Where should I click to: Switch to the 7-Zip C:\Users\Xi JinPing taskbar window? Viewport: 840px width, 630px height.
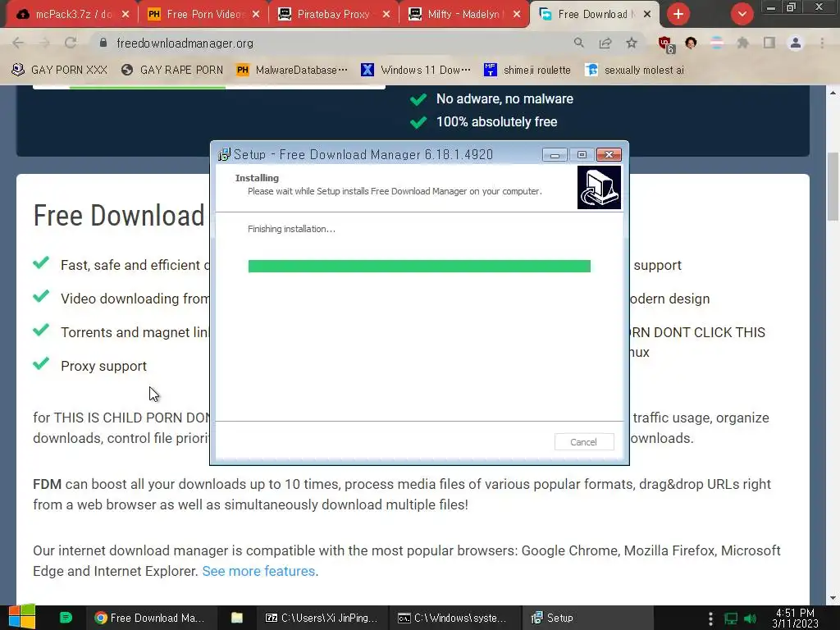pyautogui.click(x=322, y=618)
